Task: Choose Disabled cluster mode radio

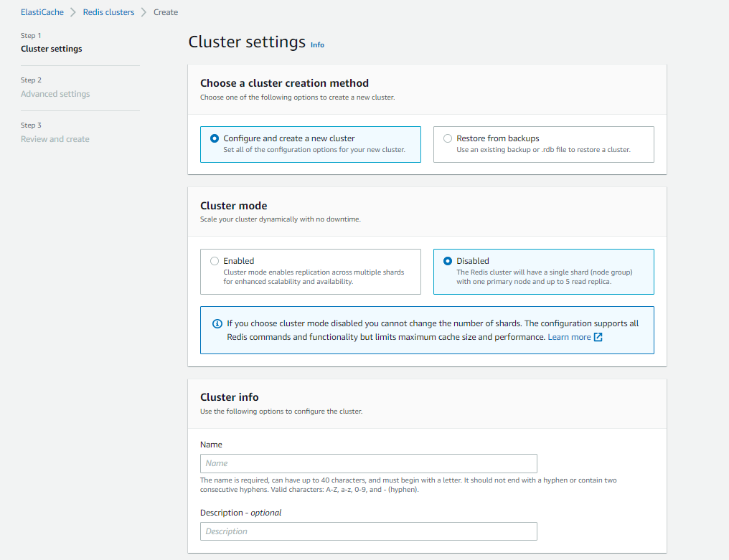Action: 448,261
